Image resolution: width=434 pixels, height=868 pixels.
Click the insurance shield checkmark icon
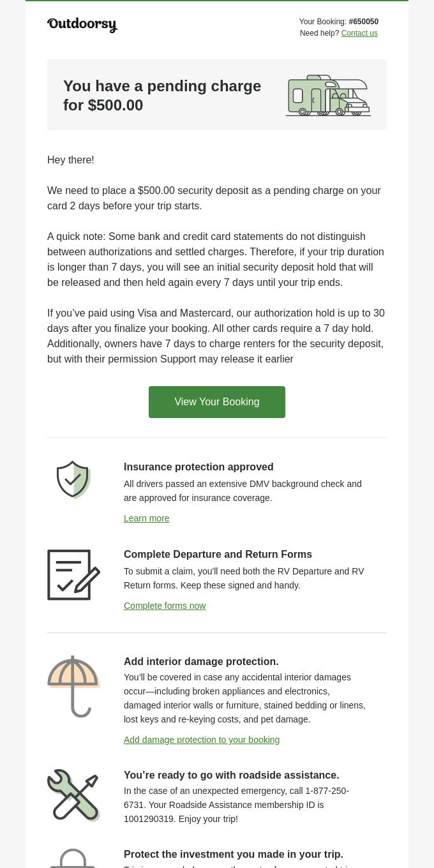coord(73,479)
